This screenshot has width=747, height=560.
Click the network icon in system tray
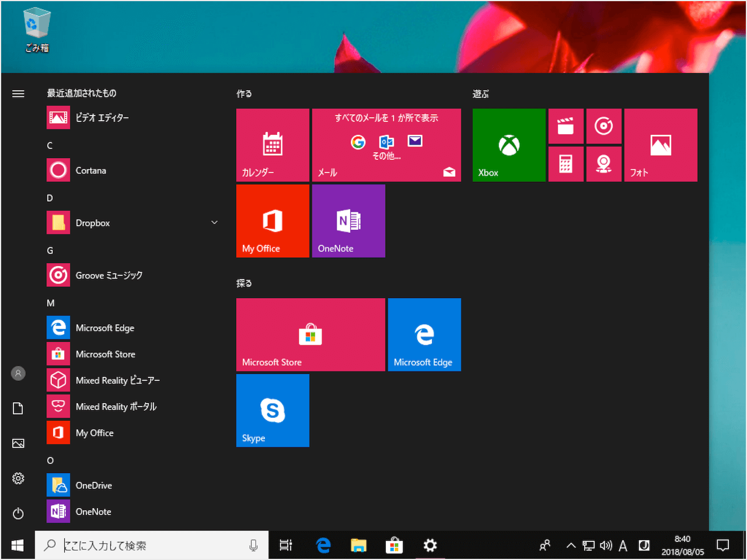pyautogui.click(x=588, y=545)
